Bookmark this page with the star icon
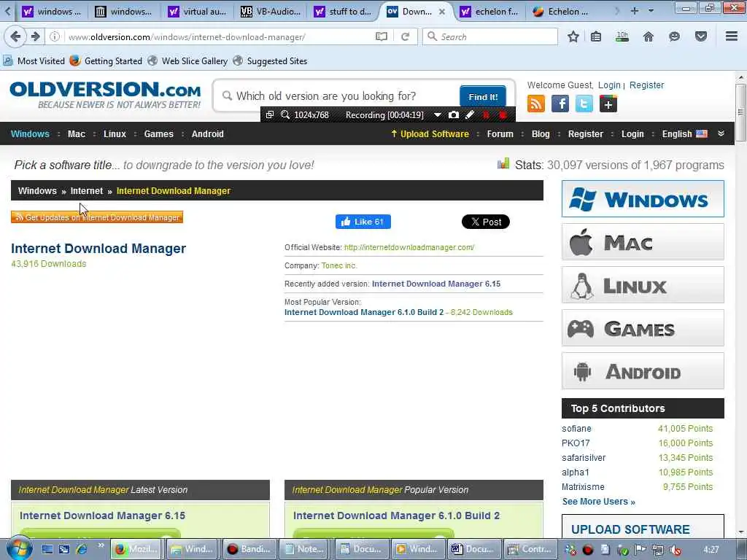This screenshot has height=560, width=747. (x=573, y=36)
